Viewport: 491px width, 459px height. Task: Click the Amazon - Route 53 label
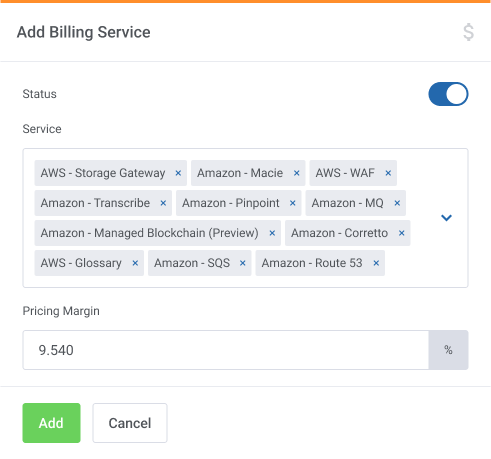[312, 263]
